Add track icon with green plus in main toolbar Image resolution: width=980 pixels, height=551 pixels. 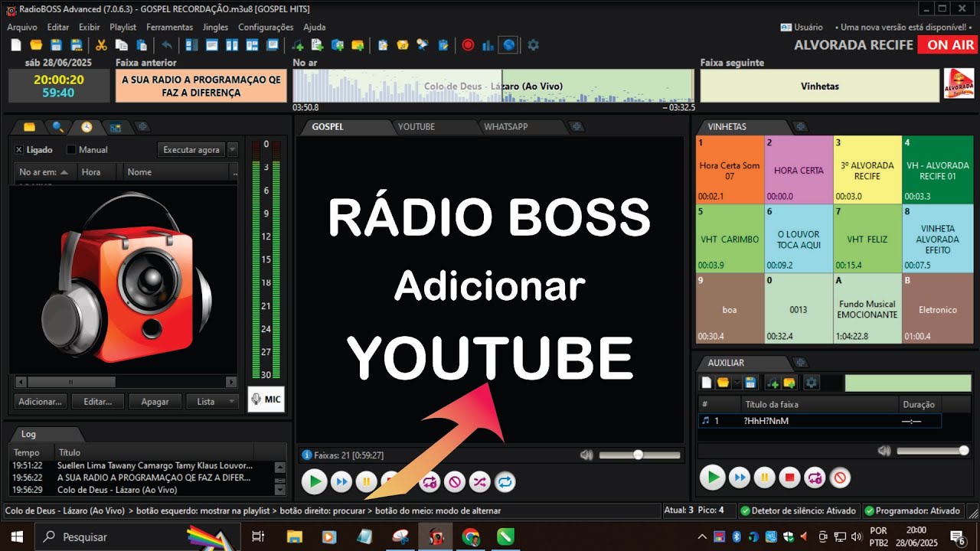(x=298, y=45)
